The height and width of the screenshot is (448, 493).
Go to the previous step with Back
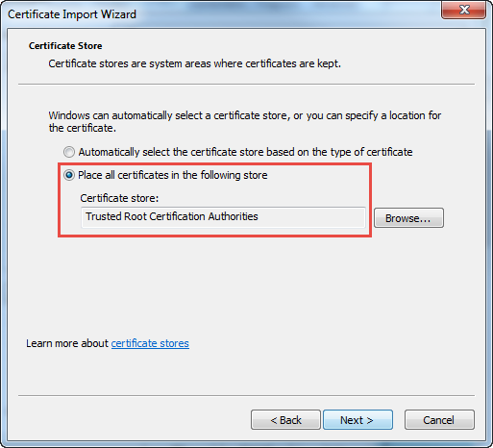pyautogui.click(x=285, y=420)
